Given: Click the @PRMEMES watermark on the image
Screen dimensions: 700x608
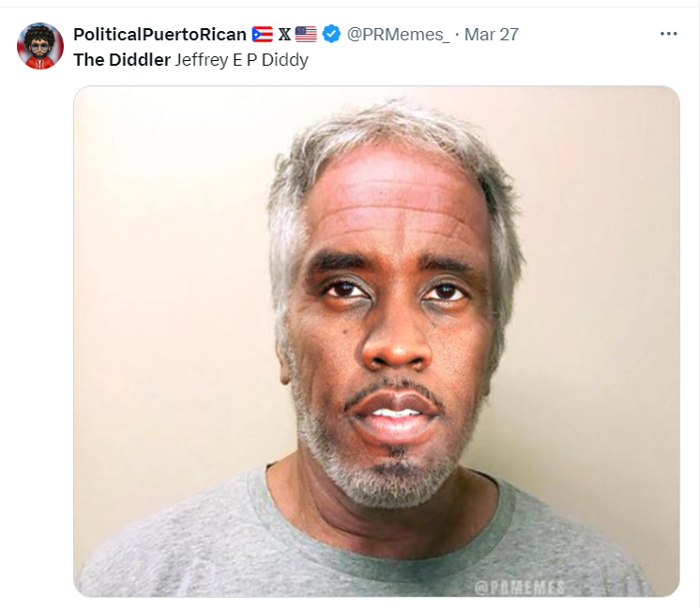Looking at the screenshot, I should (520, 587).
